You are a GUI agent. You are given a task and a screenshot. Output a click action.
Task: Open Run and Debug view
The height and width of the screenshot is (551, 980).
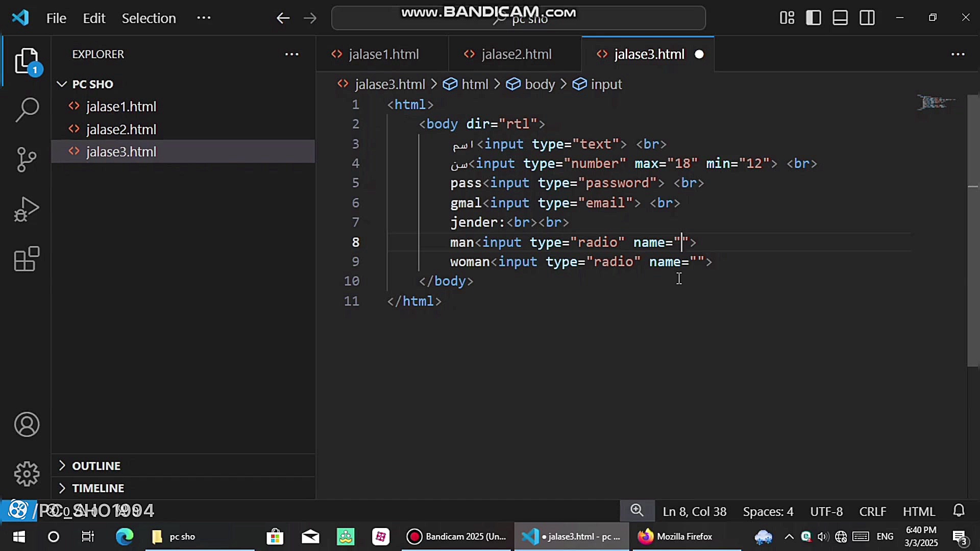(x=27, y=209)
